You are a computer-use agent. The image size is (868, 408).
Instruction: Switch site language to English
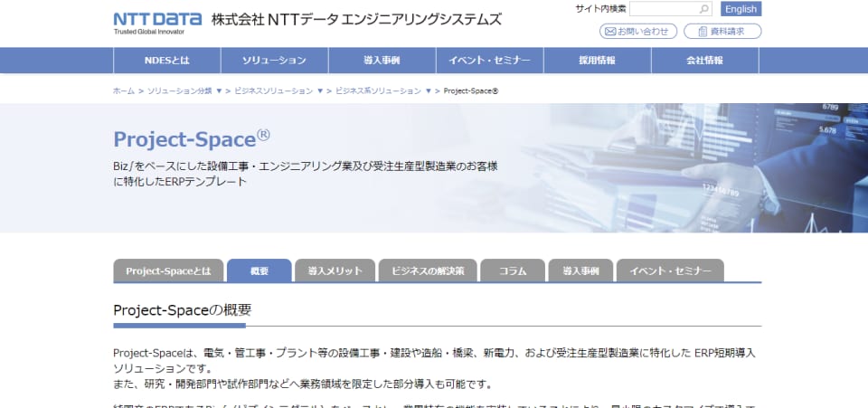click(x=741, y=9)
